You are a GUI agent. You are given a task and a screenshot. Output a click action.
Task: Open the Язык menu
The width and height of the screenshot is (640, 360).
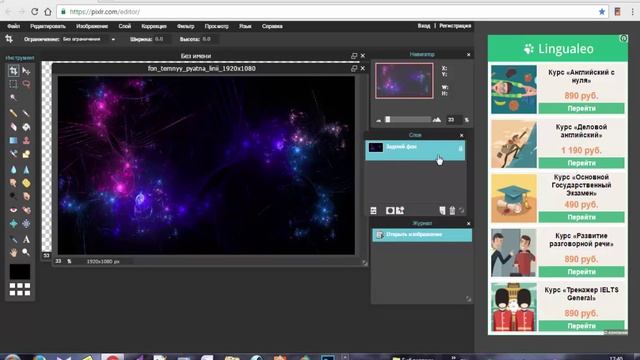(x=245, y=26)
